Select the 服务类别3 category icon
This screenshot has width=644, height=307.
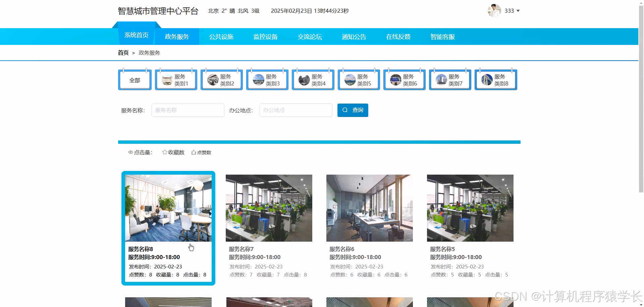258,80
